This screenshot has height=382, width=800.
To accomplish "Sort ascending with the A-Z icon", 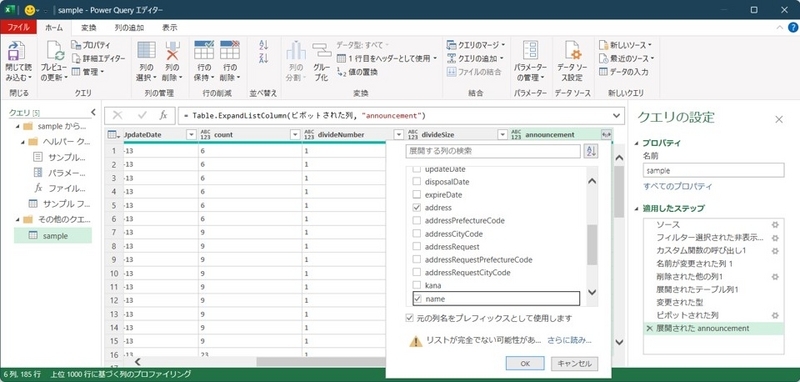I will [264, 44].
